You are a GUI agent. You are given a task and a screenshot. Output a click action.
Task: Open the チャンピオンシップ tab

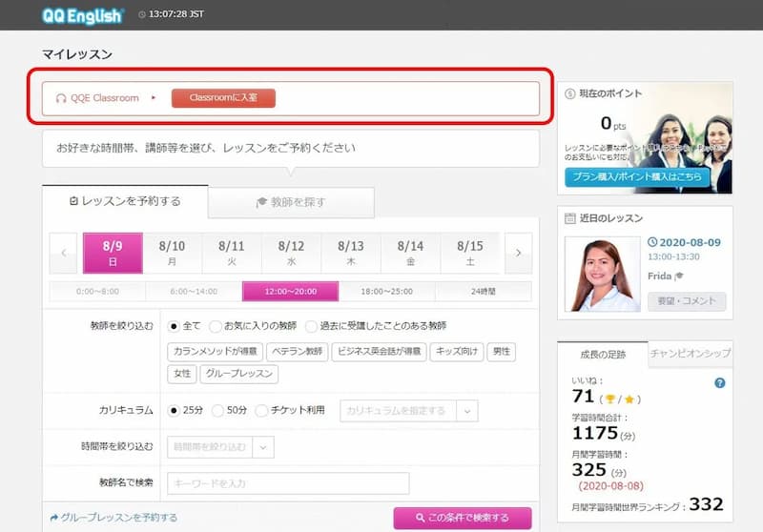click(690, 354)
